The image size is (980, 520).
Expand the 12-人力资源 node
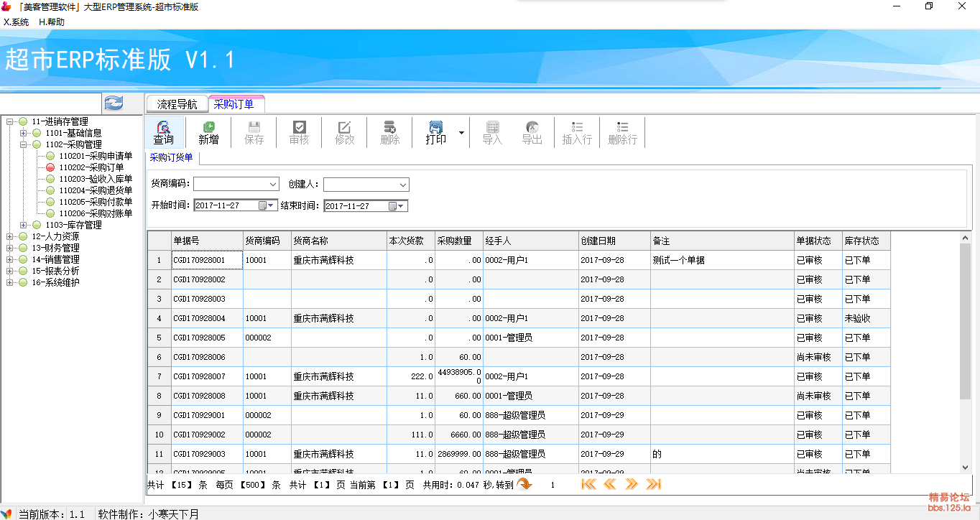[x=10, y=236]
